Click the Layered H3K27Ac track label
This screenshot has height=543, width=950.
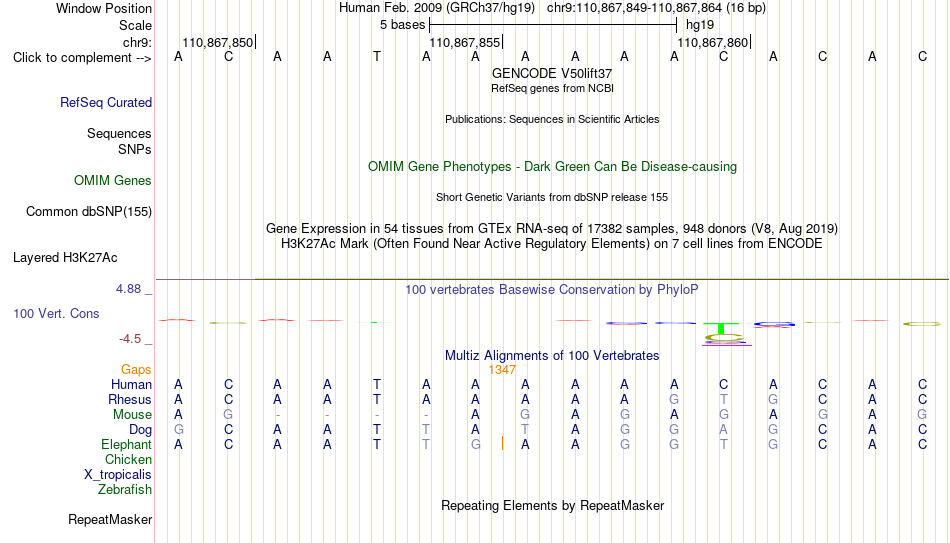pos(65,258)
